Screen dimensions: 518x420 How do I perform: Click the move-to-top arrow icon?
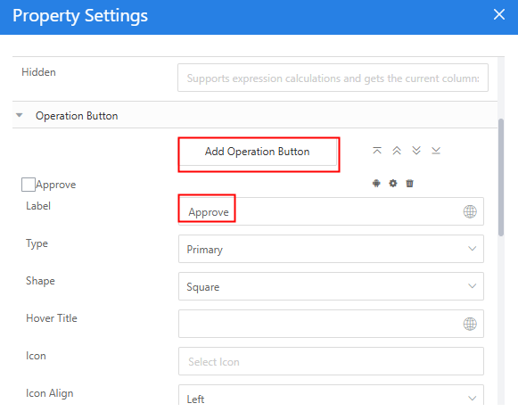377,151
